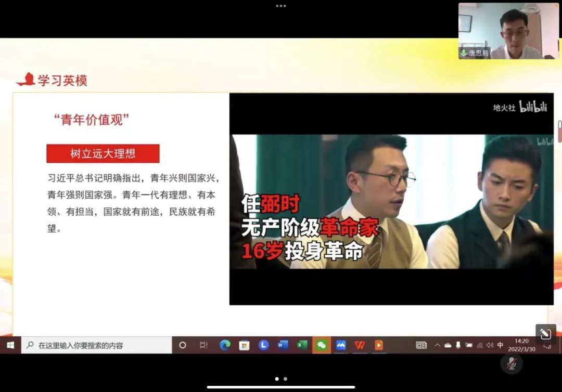Open WPS Office from the taskbar
The image size is (562, 392).
click(x=360, y=345)
